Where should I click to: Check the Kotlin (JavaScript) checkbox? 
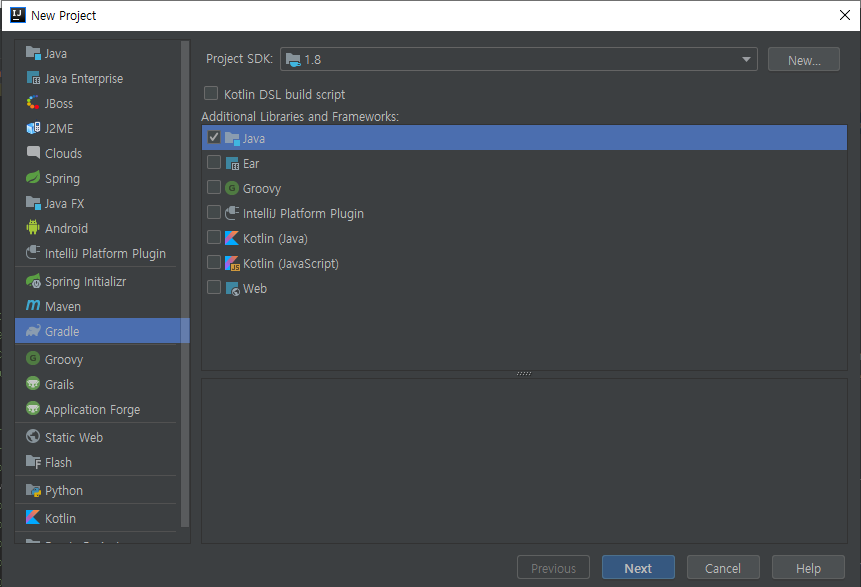point(214,262)
